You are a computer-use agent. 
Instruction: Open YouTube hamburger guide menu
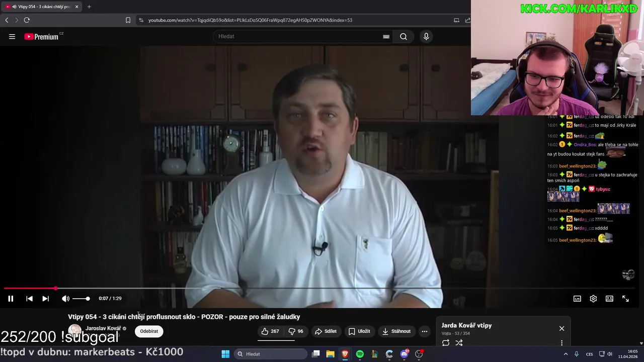tap(12, 36)
